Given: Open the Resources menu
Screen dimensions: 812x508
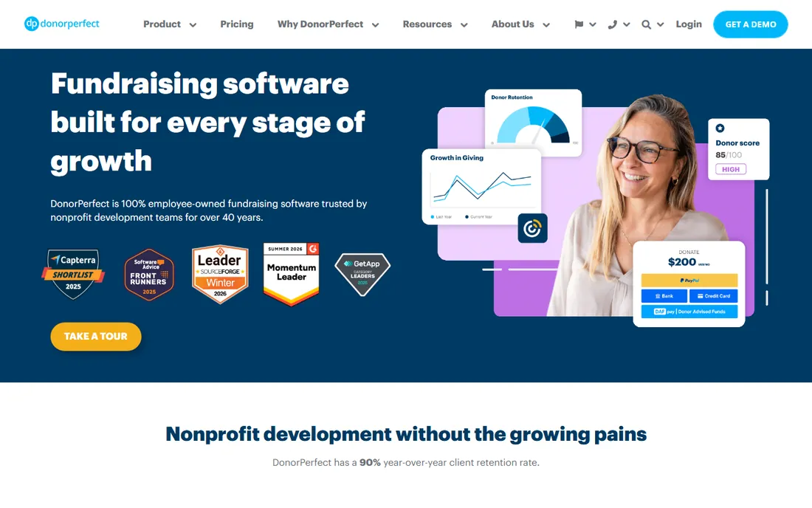Looking at the screenshot, I should [x=427, y=24].
